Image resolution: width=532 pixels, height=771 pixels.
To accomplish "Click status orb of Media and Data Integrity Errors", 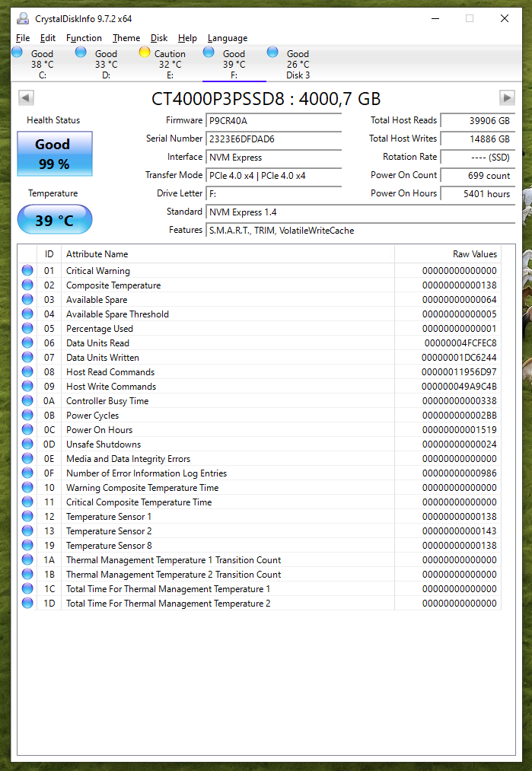I will click(27, 458).
